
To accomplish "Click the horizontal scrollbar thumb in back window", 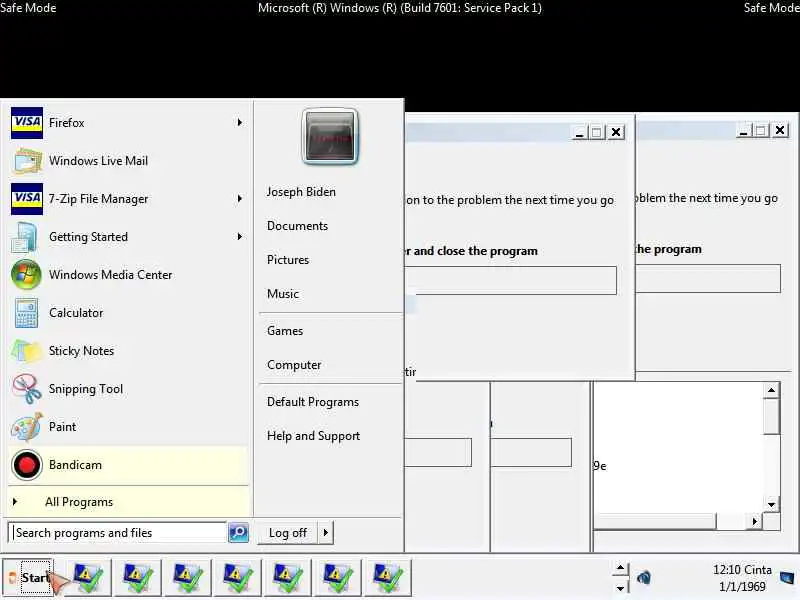I will coord(655,521).
